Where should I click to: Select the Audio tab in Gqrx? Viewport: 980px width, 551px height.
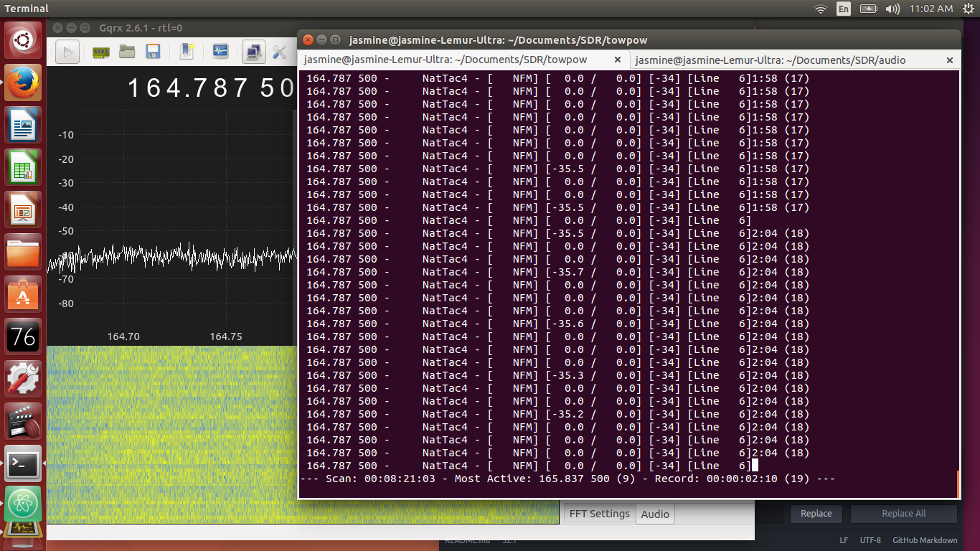[655, 514]
